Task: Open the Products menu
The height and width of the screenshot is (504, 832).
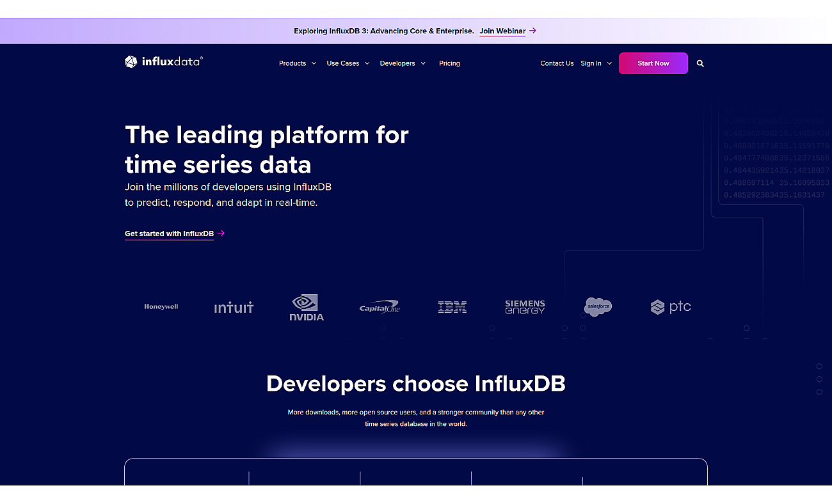Action: pyautogui.click(x=292, y=63)
